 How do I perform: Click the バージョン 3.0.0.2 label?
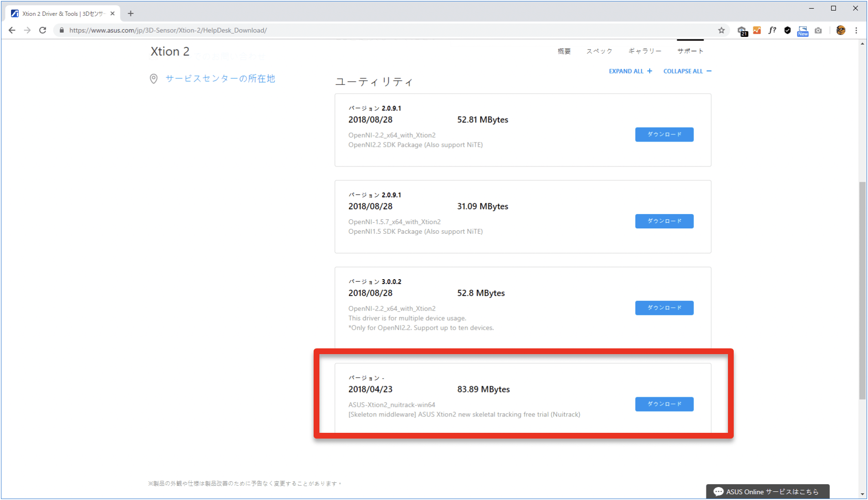pos(375,282)
